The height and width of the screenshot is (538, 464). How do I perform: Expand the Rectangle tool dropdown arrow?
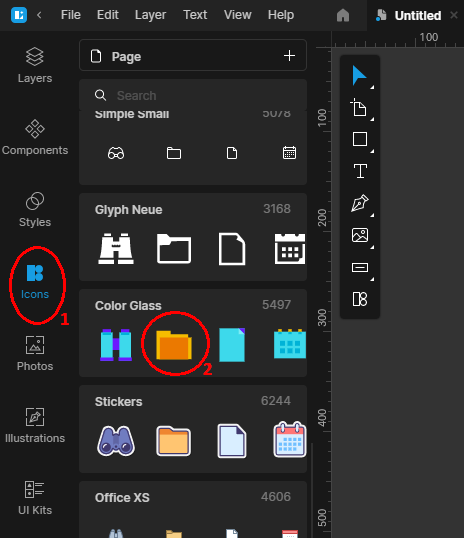point(372,151)
